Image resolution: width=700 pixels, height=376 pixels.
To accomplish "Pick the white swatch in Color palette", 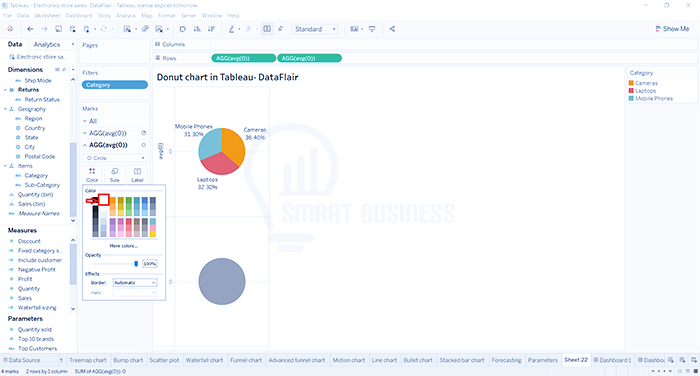I will 104,200.
